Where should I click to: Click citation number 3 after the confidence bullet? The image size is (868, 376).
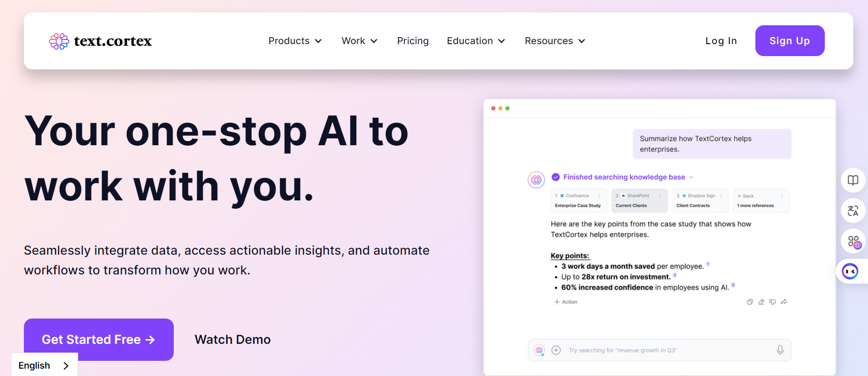pyautogui.click(x=733, y=285)
